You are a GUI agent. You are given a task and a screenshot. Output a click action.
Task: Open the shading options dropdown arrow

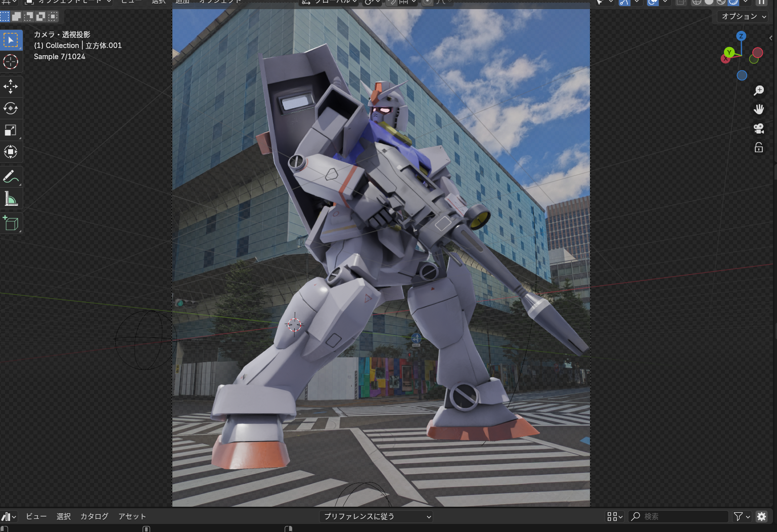[x=745, y=2]
